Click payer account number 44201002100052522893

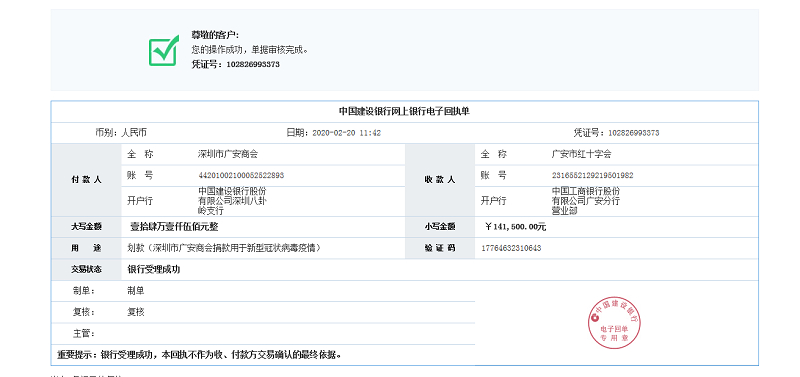tap(241, 175)
